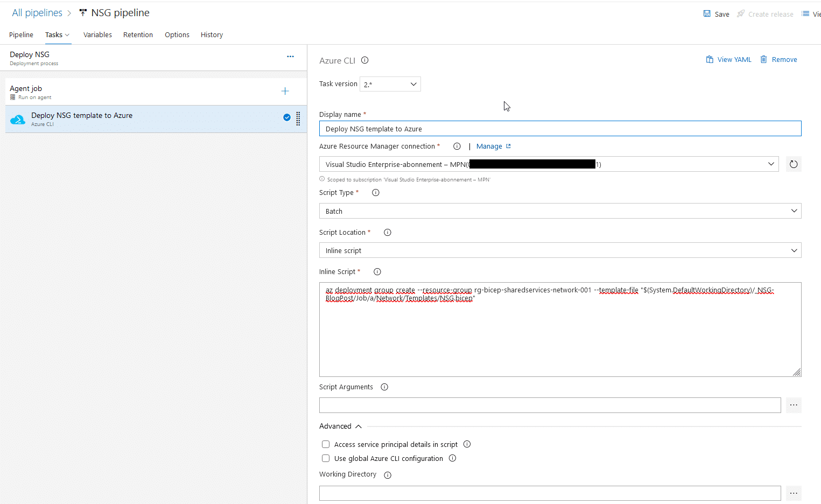The image size is (821, 504).
Task: Open the Script Type Batch dropdown
Action: pos(560,211)
